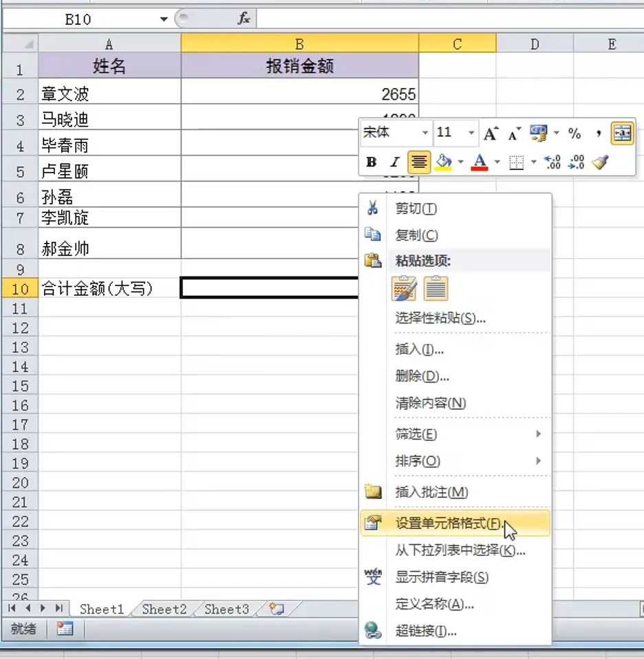The width and height of the screenshot is (644, 659).
Task: Click merge and center icon
Action: pyautogui.click(x=622, y=133)
